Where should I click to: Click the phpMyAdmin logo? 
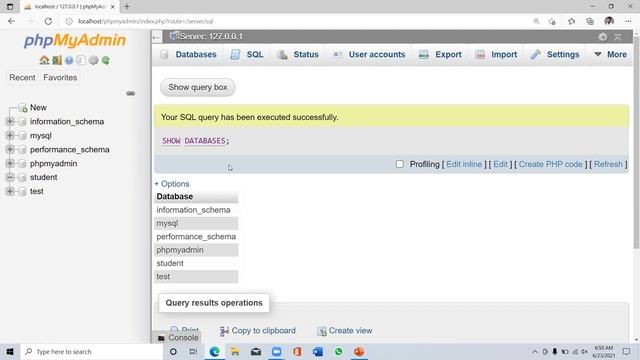tap(75, 40)
